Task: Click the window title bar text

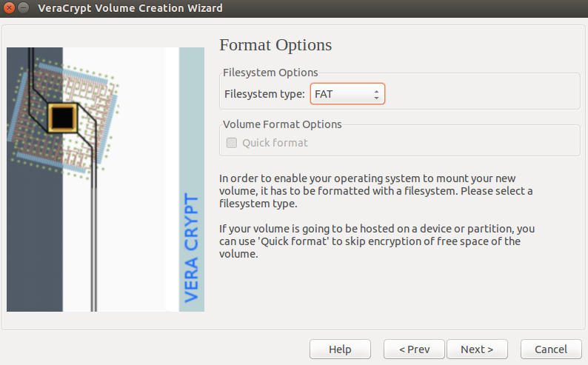Action: (130, 8)
